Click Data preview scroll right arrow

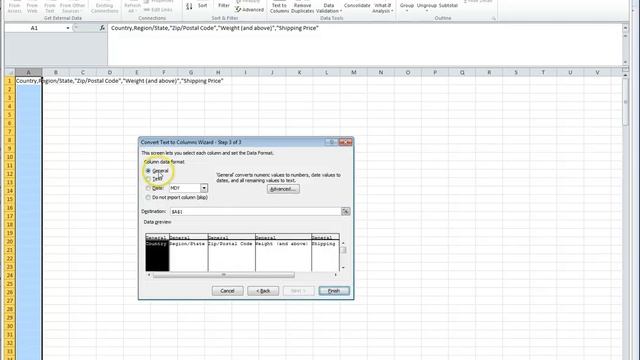tap(336, 275)
